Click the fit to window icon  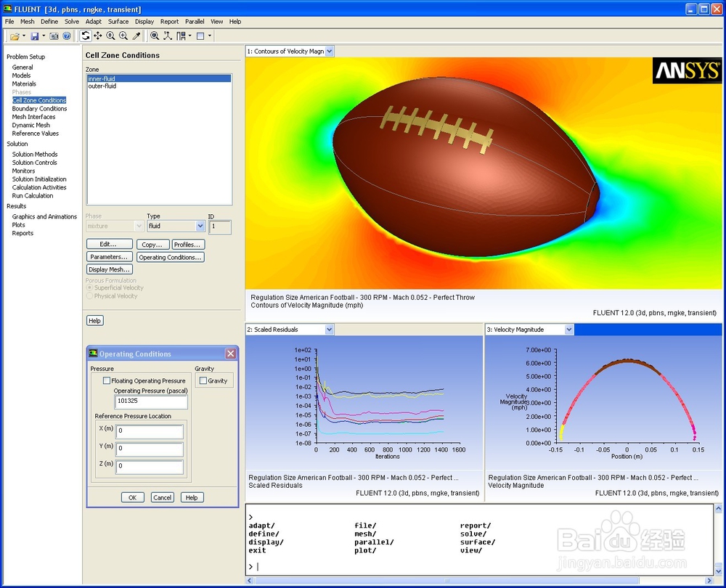(x=155, y=36)
